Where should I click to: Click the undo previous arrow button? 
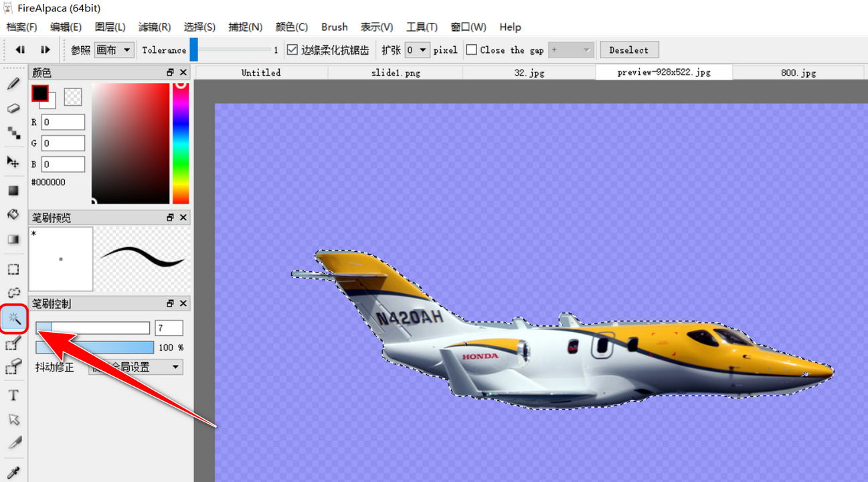coord(20,50)
